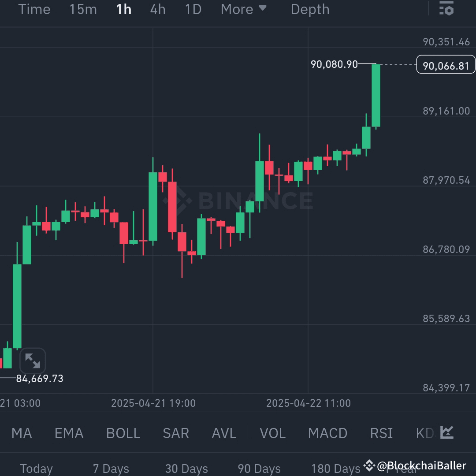Switch to the Time chart view
This screenshot has width=476, height=476.
coord(34,9)
